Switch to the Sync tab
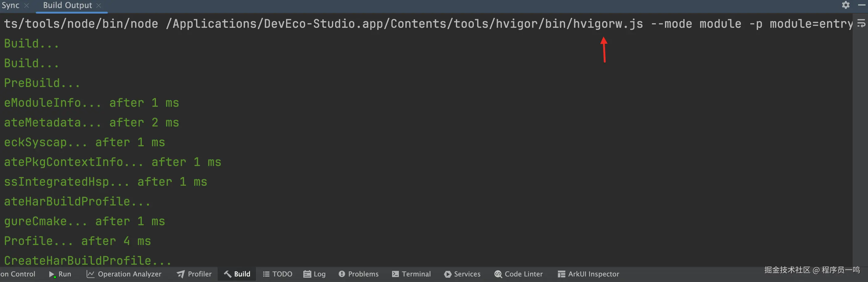This screenshot has width=868, height=282. pos(10,5)
